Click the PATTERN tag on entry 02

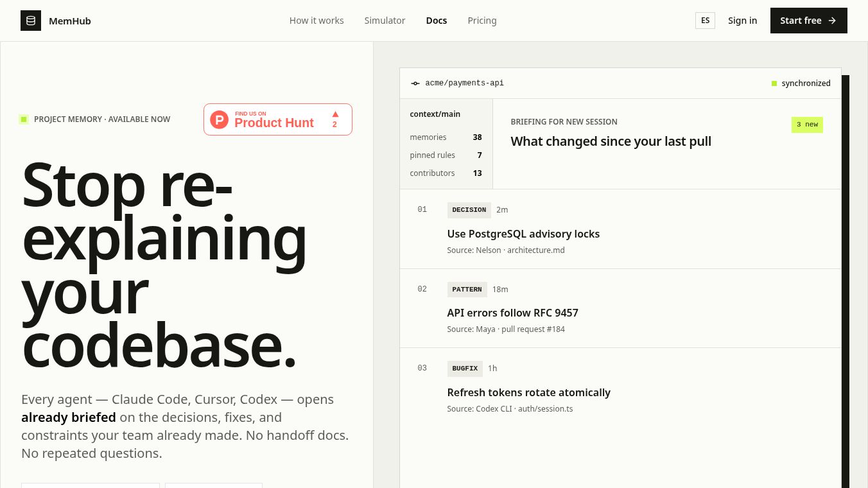point(467,290)
